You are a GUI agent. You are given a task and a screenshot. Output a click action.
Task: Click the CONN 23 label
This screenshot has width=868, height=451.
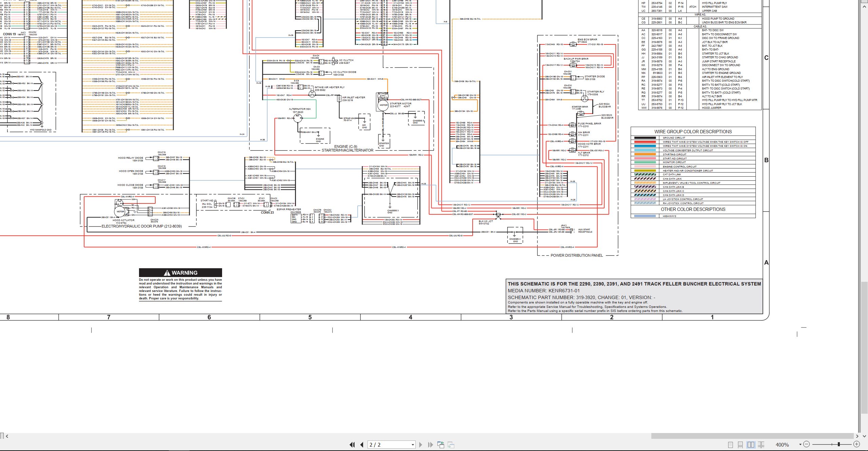[x=267, y=213]
